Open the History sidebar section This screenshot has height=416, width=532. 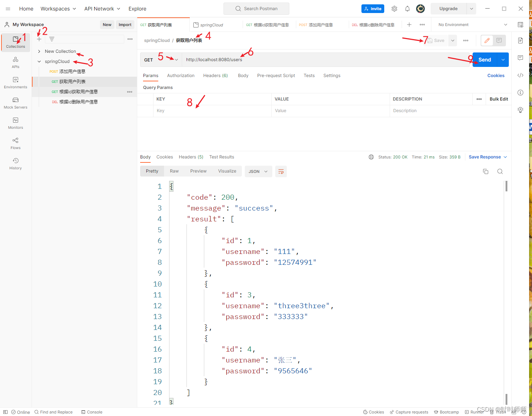point(16,164)
